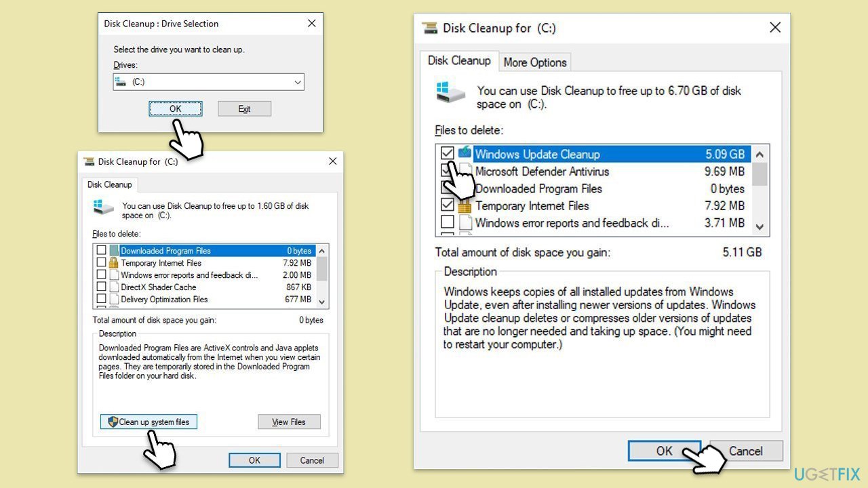Click scroll down arrow in small file list
Image resolution: width=868 pixels, height=488 pixels.
tap(322, 302)
